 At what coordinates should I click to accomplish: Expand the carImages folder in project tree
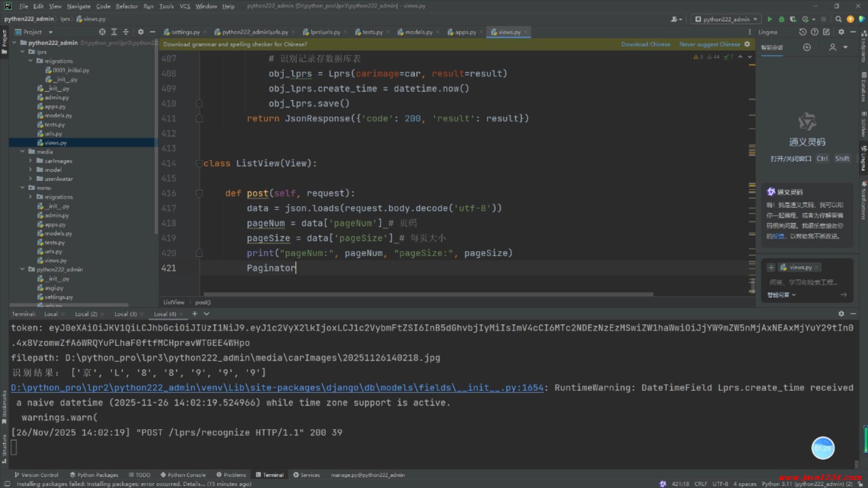coord(30,161)
